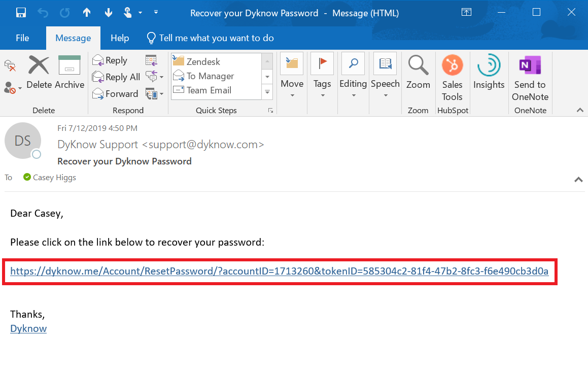The image size is (588, 373).
Task: Choose the Team Email quick step
Action: tap(216, 90)
